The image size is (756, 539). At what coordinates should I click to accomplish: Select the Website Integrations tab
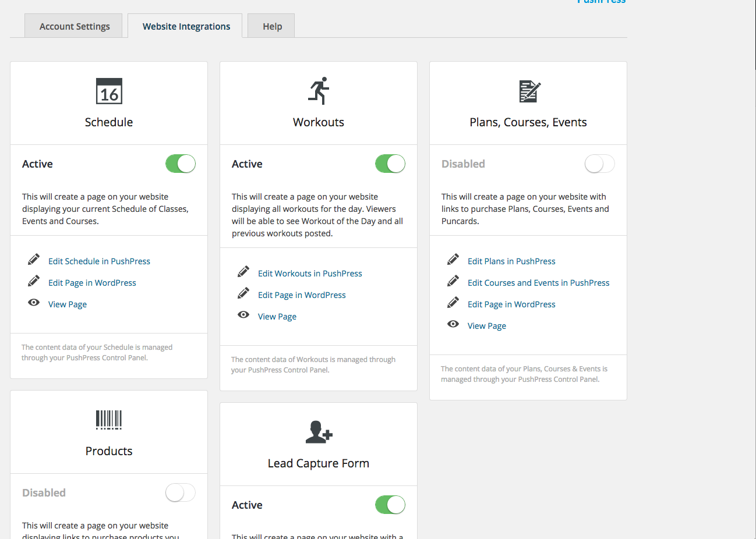[186, 26]
